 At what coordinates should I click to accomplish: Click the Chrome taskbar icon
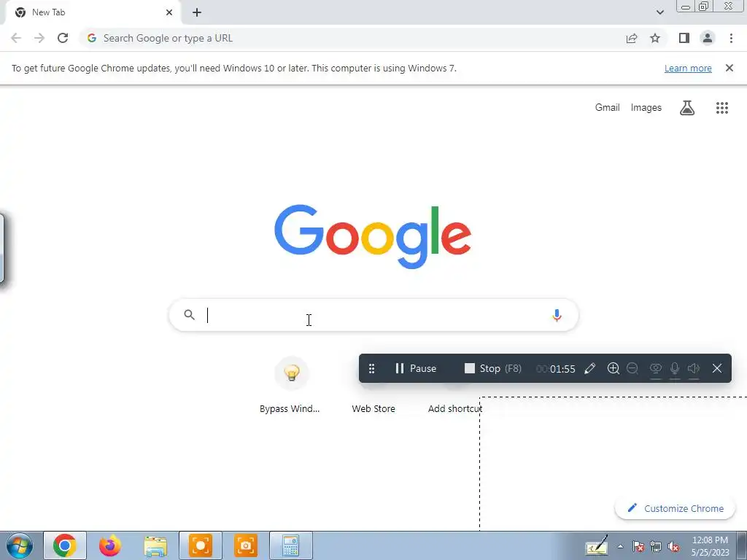tap(65, 545)
